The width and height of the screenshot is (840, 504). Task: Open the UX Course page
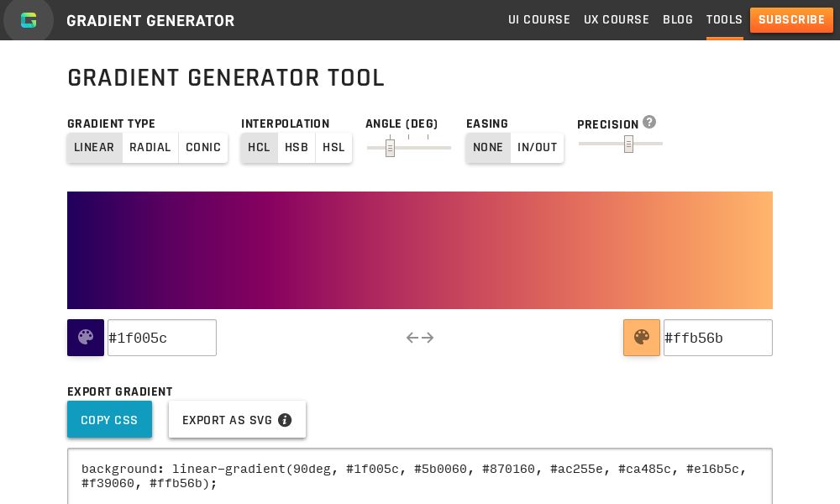point(617,19)
